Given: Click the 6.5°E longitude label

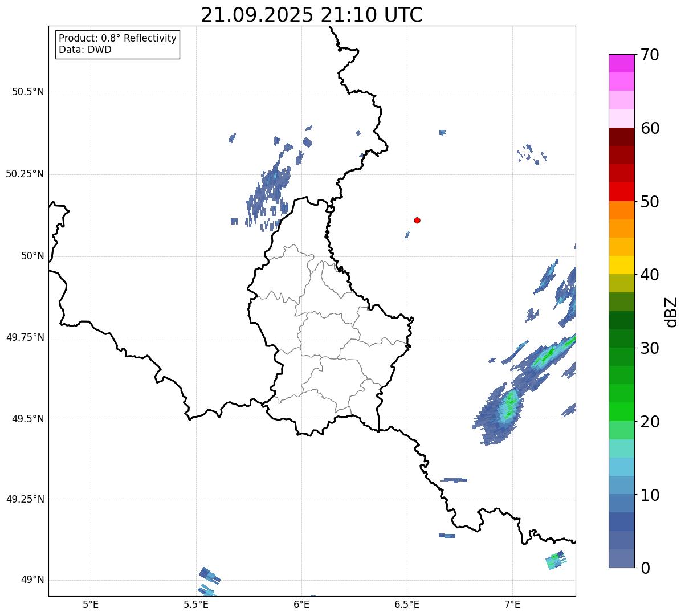Looking at the screenshot, I should 407,604.
